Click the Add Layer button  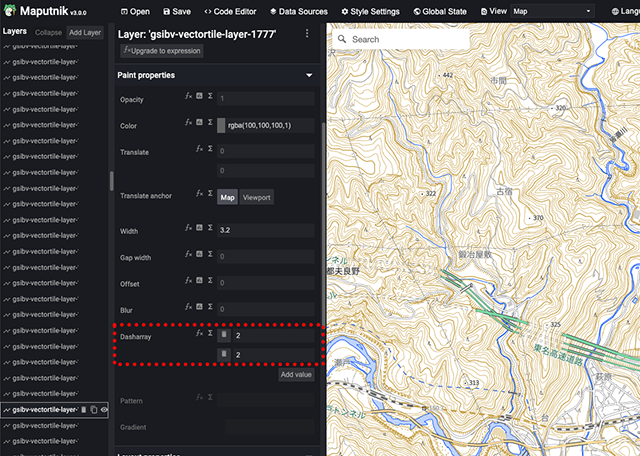85,32
